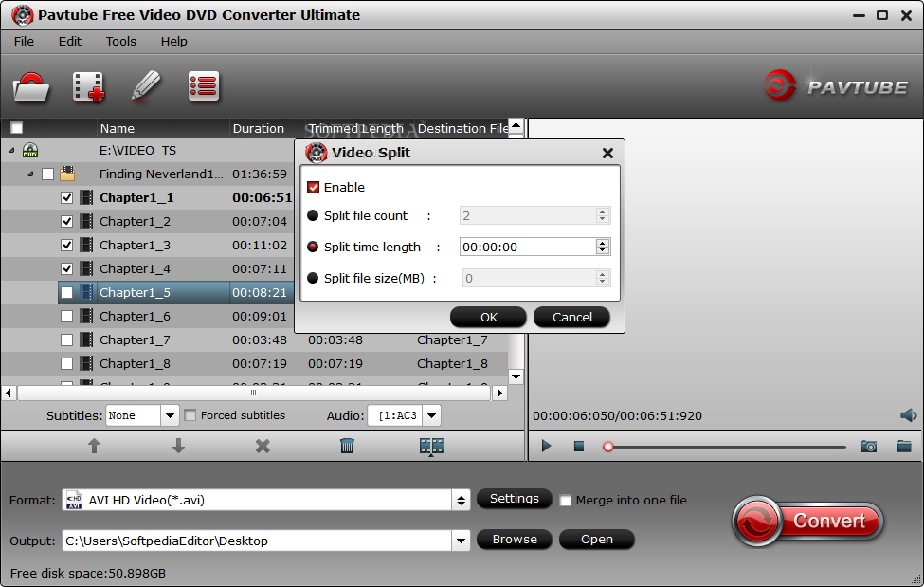Click OK in Video Split dialog

[x=488, y=318]
